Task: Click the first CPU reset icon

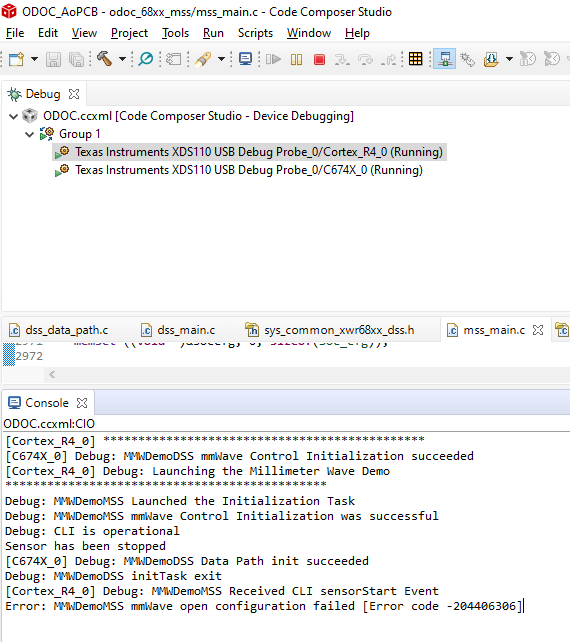Action: pos(528,59)
